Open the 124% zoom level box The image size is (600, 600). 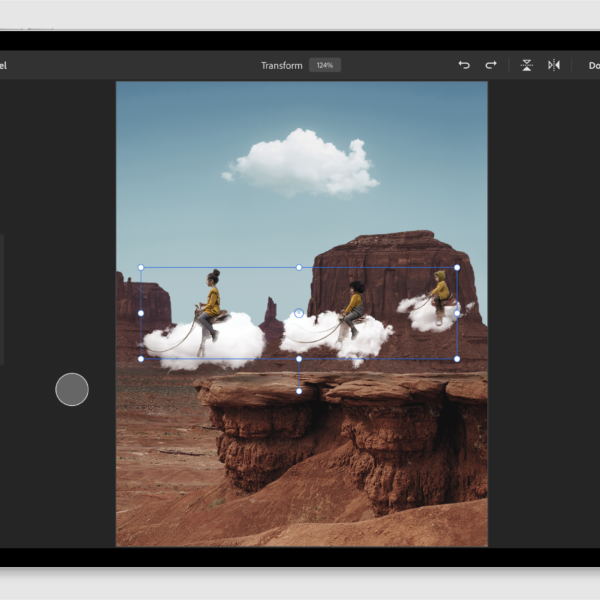point(324,65)
